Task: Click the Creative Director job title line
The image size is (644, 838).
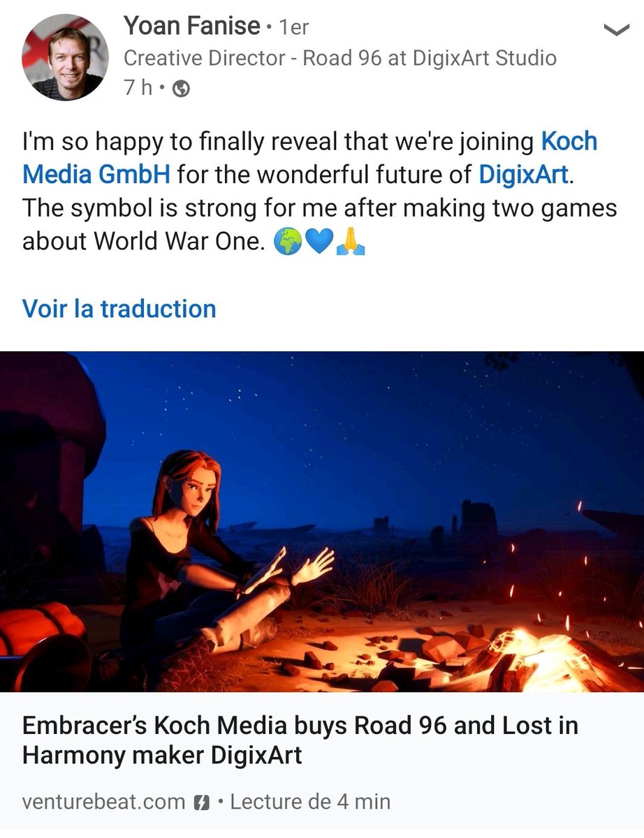Action: coord(340,58)
